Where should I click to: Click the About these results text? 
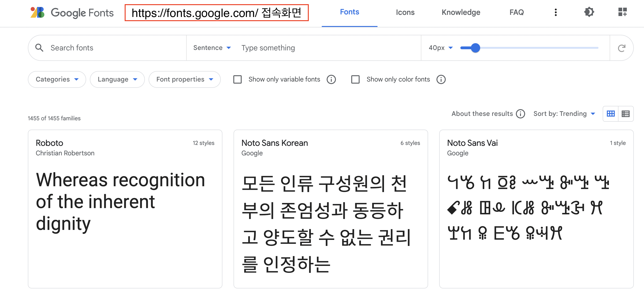tap(482, 114)
